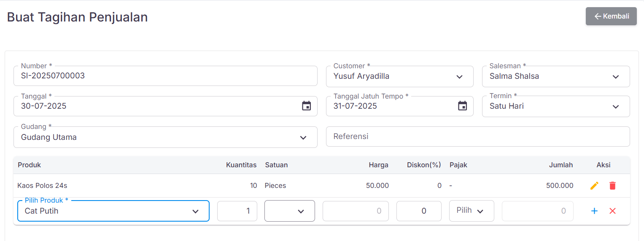Delete the Kaos Polos 24s row with trash icon

click(612, 186)
